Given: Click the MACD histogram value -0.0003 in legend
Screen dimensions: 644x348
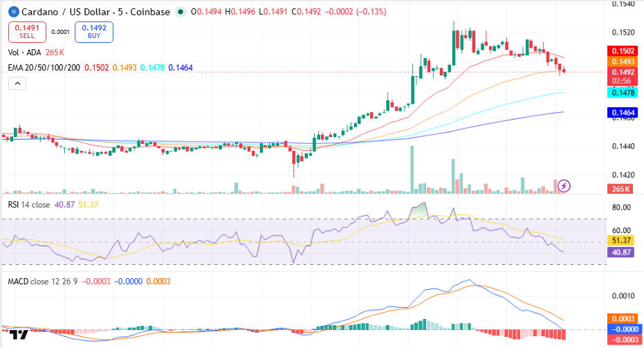Looking at the screenshot, I should tap(96, 282).
